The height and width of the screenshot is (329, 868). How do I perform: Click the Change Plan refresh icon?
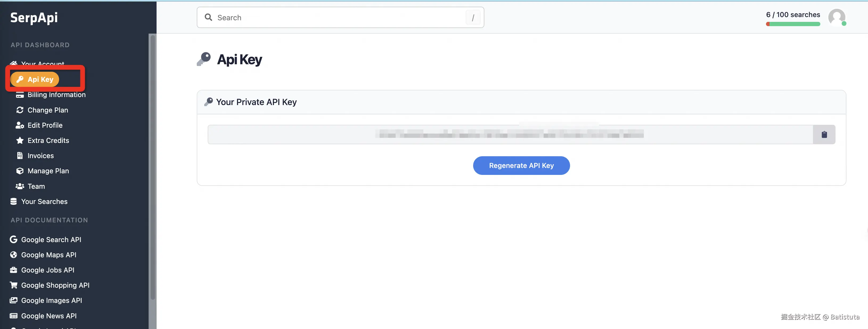click(x=20, y=110)
